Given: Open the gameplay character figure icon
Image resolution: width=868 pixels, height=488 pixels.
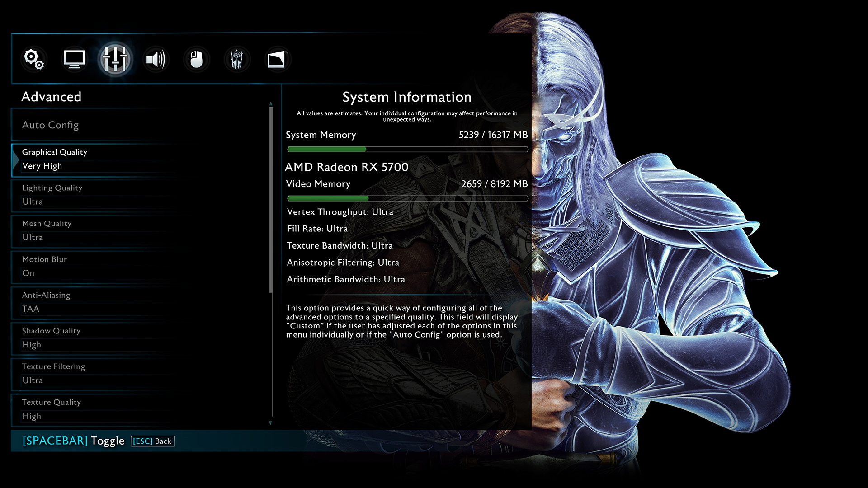Looking at the screenshot, I should 237,59.
